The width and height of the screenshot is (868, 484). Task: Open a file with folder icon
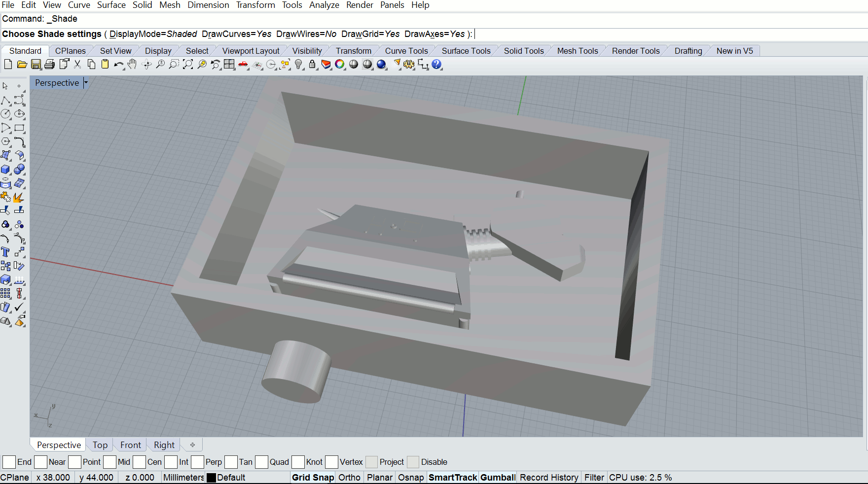(x=22, y=65)
